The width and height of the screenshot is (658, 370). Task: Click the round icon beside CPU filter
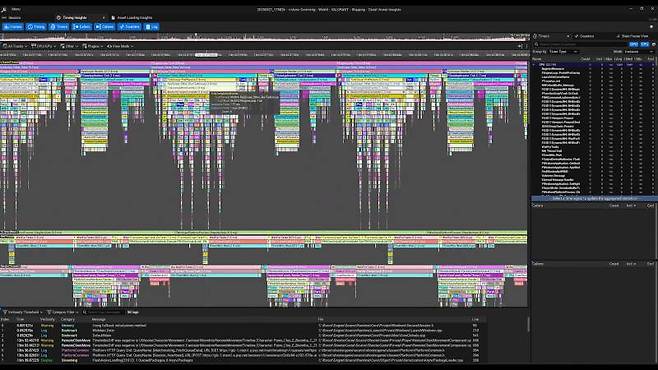(654, 44)
